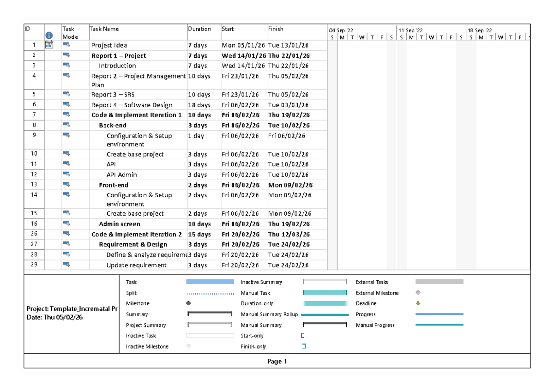Screen dimensions: 554x392
Task: Click task mode icon for Code & Implement Iteration 2
Action: tap(66, 234)
